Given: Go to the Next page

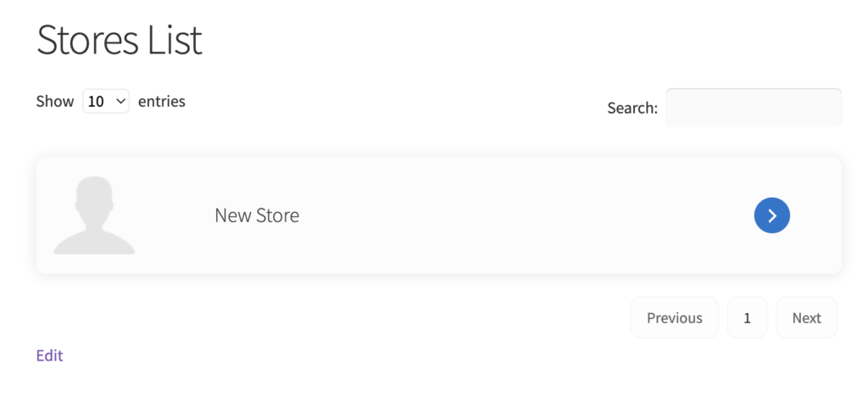Looking at the screenshot, I should [x=807, y=318].
